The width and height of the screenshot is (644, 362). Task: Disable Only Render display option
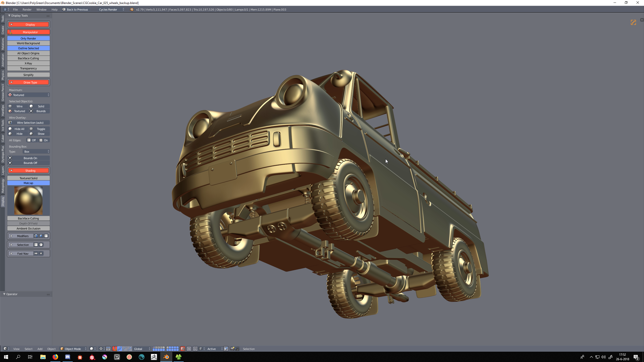tap(28, 38)
